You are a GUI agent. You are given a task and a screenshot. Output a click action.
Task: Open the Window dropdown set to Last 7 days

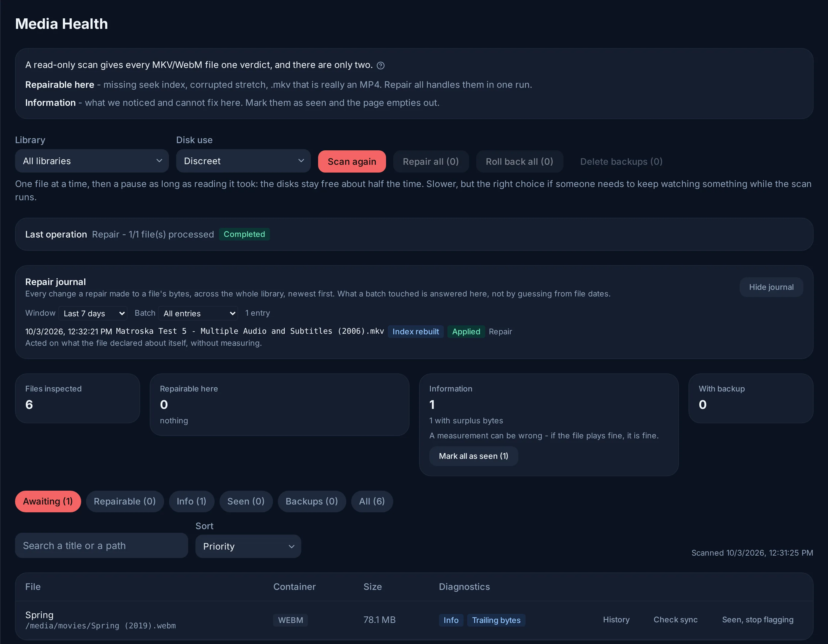[x=93, y=314]
